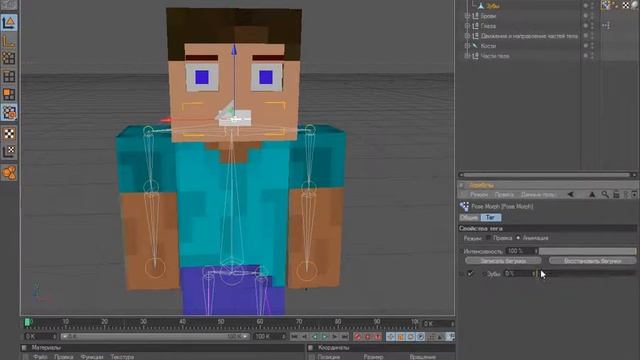Toggle the checkbox beside Зубы morph

pos(471,273)
